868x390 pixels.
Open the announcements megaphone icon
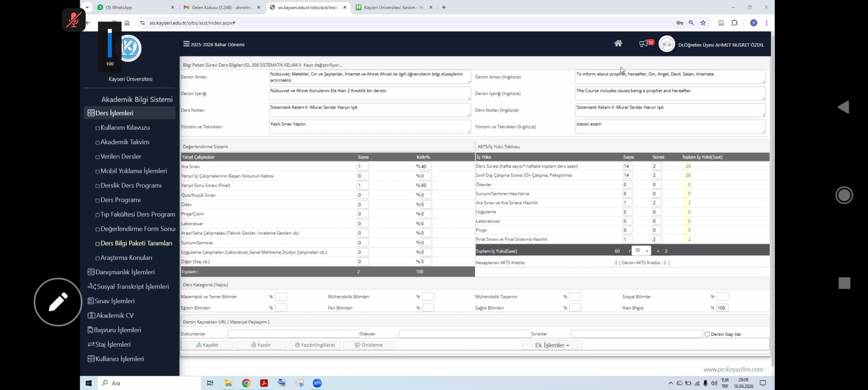643,44
